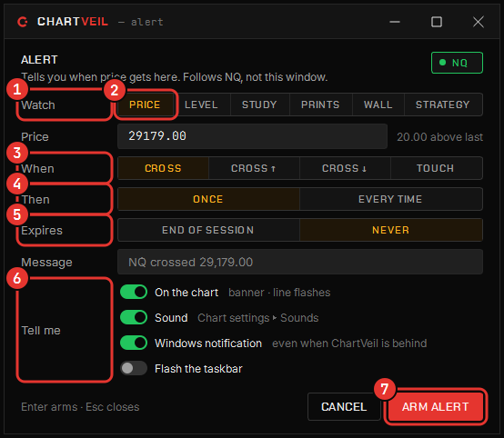Click 'even when ChartVeil is behind' text

click(349, 343)
